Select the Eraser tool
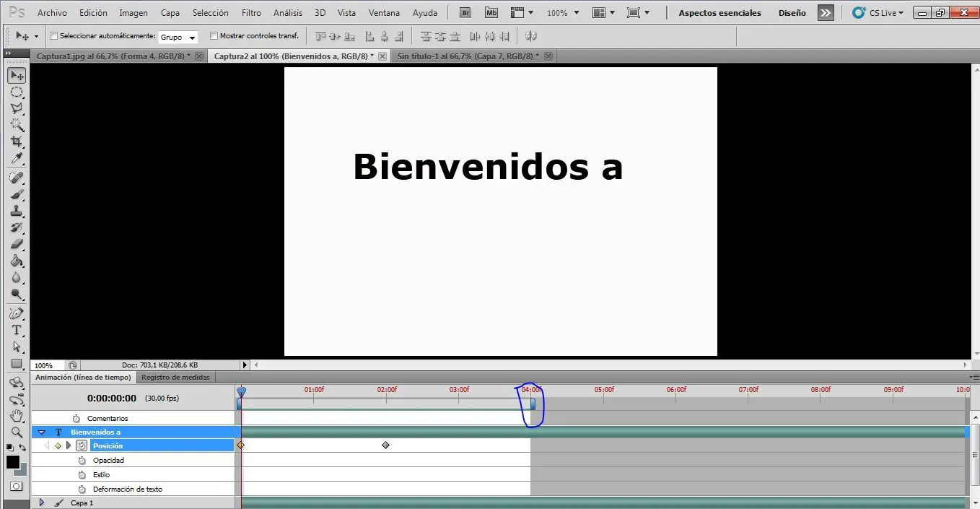The image size is (980, 509). coord(17,245)
